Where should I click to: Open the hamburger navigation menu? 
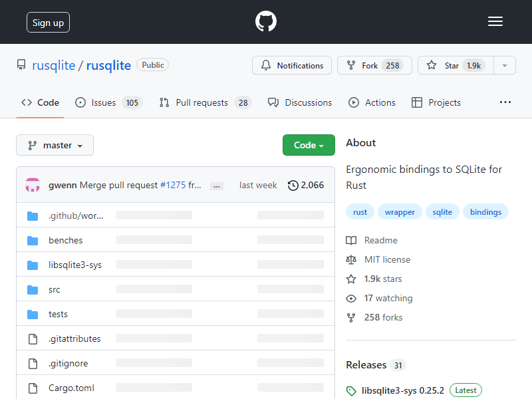coord(495,22)
